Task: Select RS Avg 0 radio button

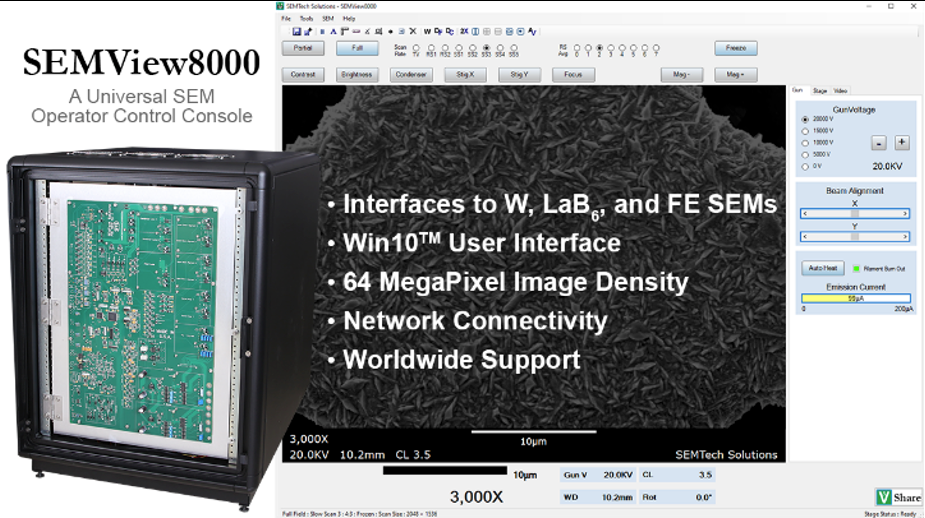Action: 577,48
